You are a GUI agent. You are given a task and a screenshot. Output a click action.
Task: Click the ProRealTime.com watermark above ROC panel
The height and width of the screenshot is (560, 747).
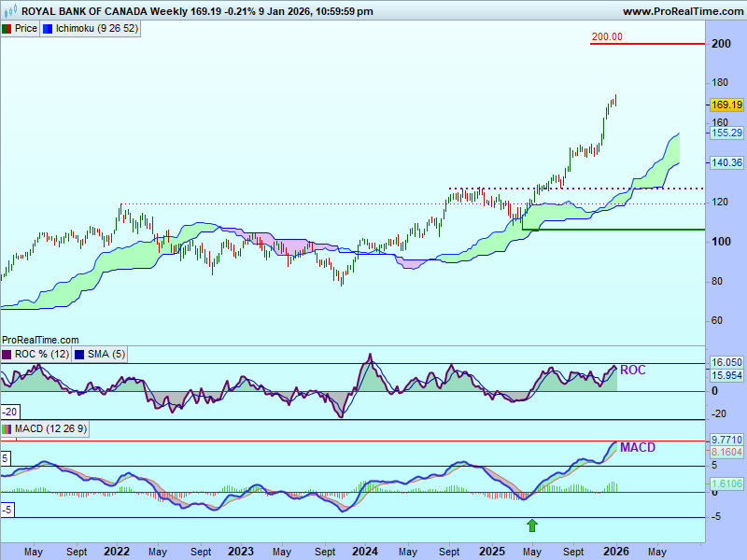(x=41, y=340)
